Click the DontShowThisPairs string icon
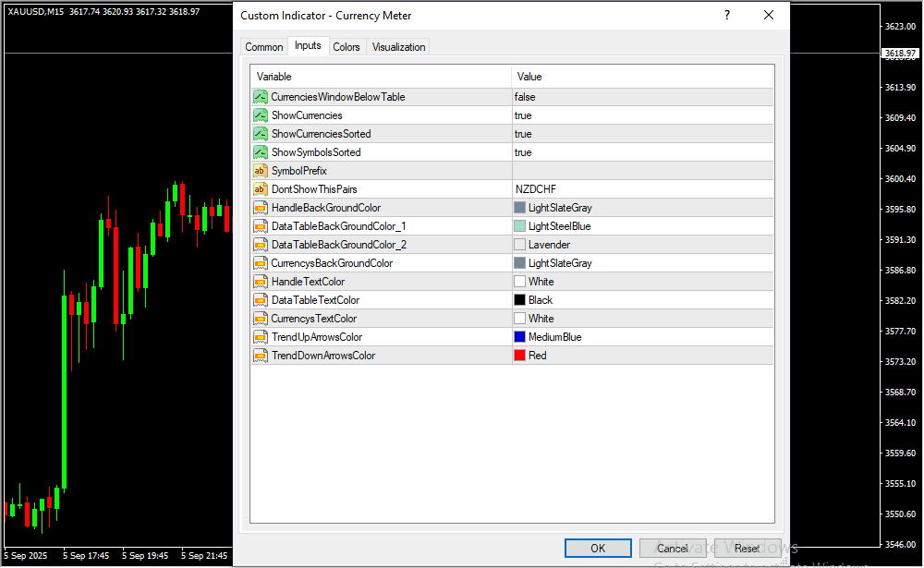Viewport: 924px width, 568px height. coord(260,189)
